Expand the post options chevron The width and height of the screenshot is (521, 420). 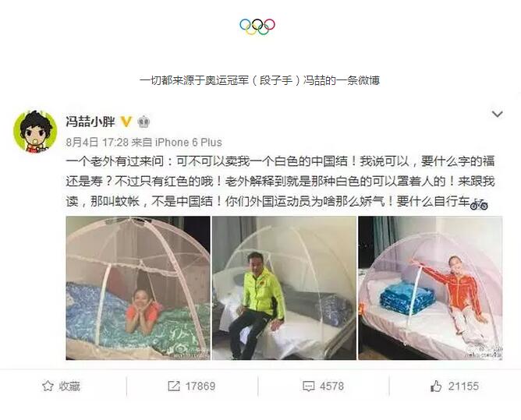click(x=497, y=115)
